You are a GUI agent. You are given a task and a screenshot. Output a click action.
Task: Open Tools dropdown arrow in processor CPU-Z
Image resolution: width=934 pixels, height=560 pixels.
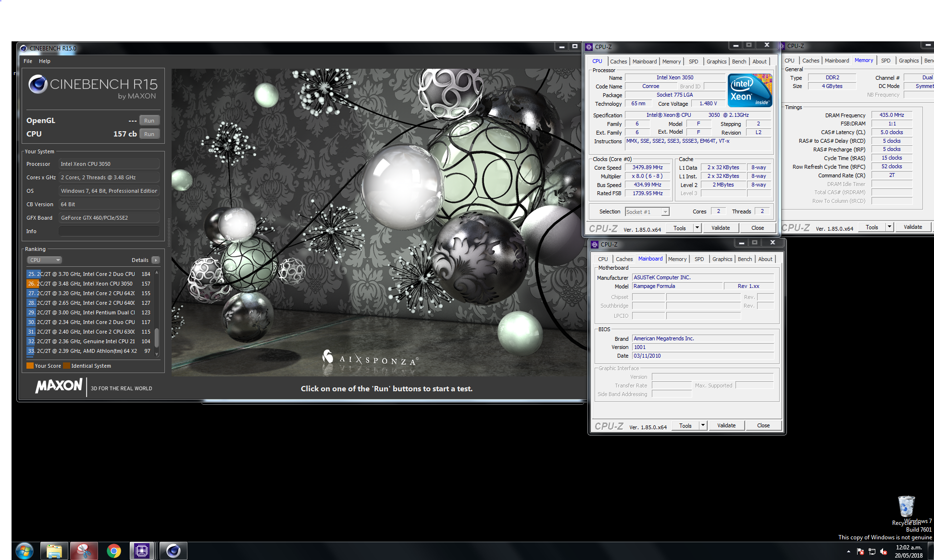(697, 228)
